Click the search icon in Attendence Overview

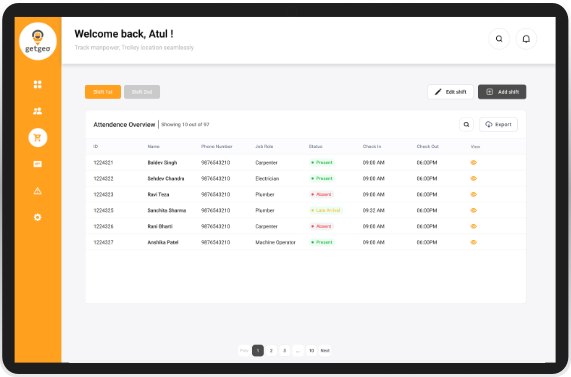(466, 125)
